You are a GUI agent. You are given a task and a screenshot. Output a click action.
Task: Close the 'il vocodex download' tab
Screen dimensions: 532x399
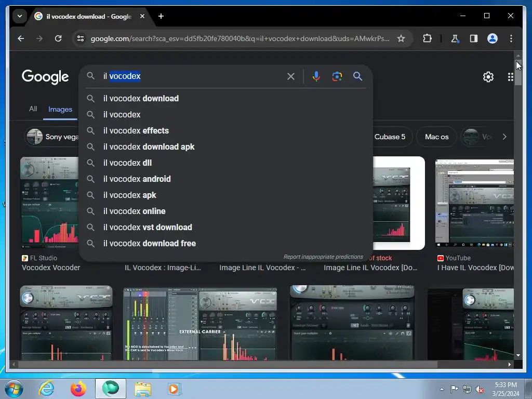tap(142, 16)
